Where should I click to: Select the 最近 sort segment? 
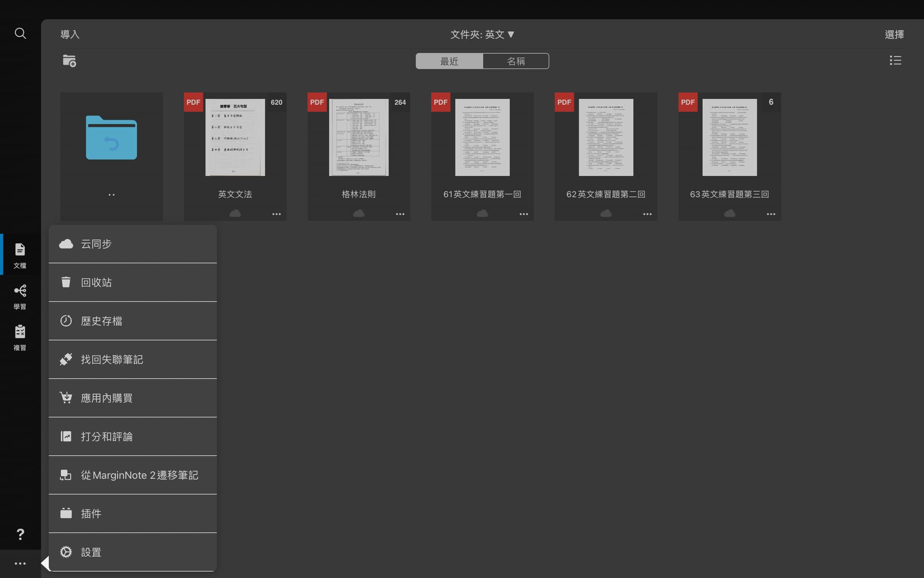[x=449, y=61]
